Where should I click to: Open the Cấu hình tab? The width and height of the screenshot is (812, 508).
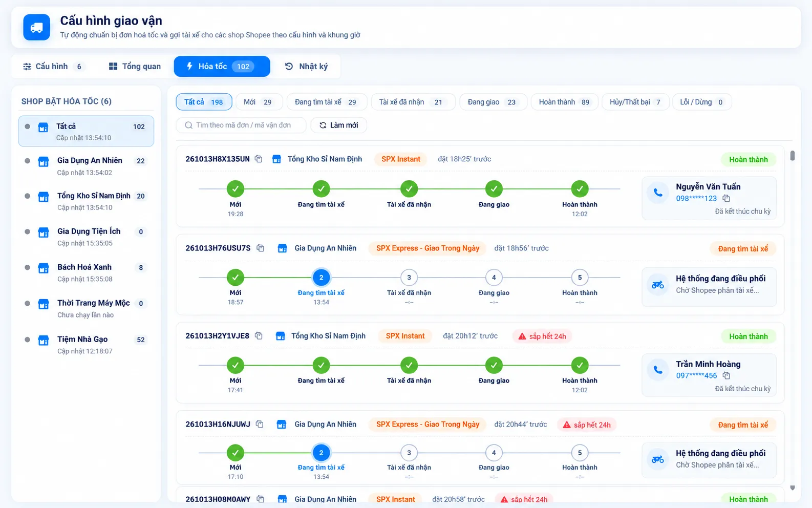53,67
